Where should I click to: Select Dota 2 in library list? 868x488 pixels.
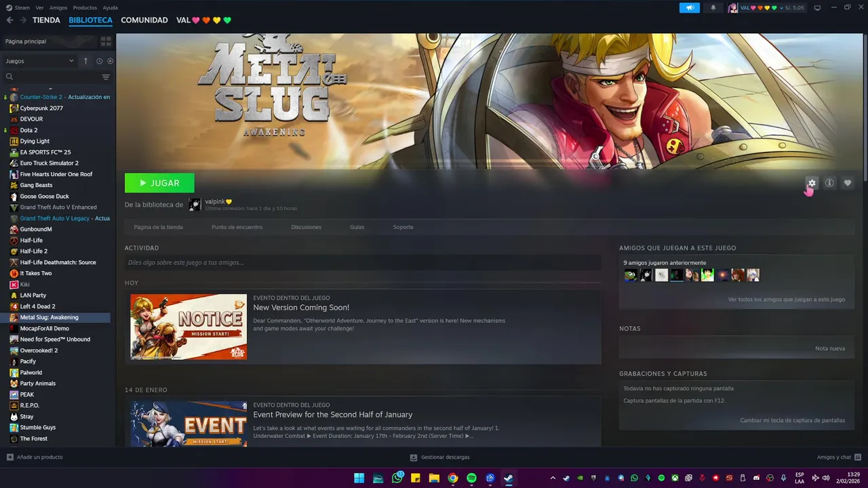(x=28, y=130)
